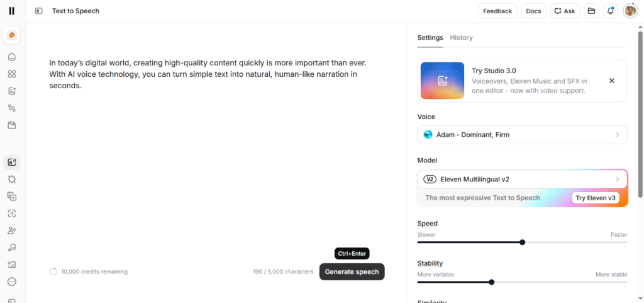Open the user profile avatar

point(630,11)
